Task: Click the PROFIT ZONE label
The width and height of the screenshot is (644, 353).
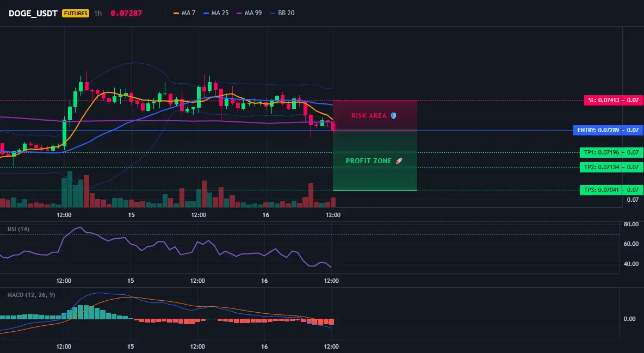Action: pos(368,161)
